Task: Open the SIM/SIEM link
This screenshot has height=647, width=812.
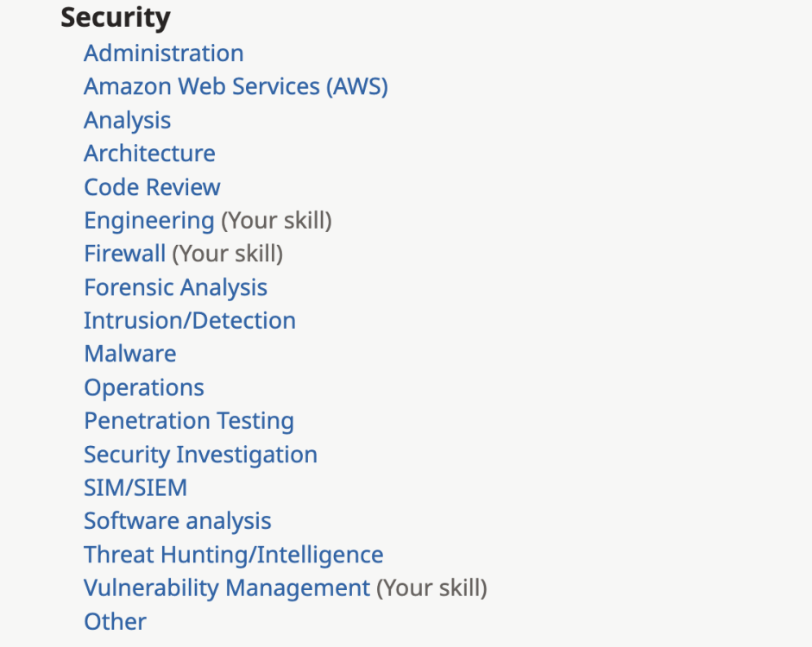Action: [x=135, y=488]
